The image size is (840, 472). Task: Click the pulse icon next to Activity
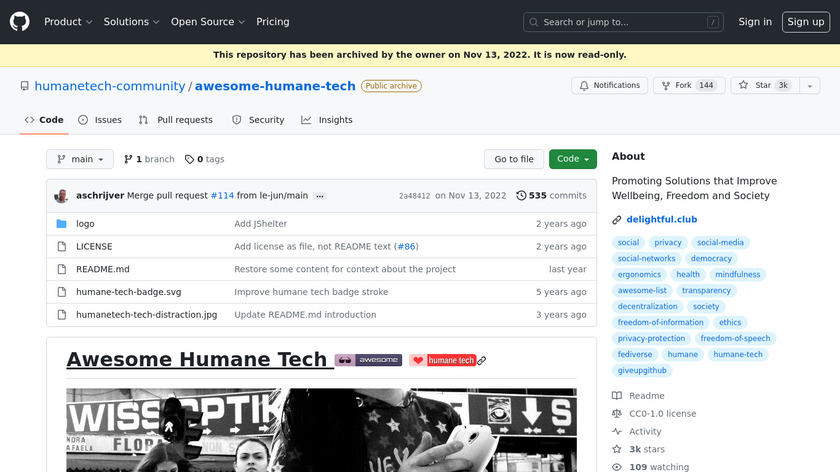tap(617, 431)
